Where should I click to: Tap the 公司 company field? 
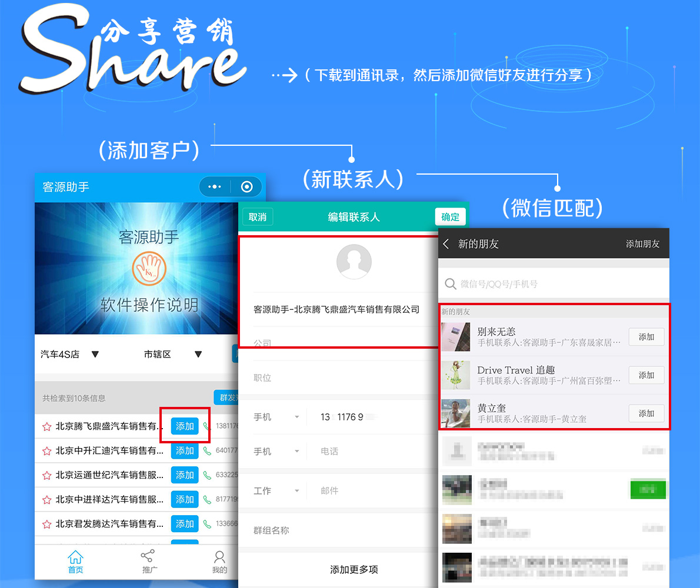pyautogui.click(x=339, y=343)
